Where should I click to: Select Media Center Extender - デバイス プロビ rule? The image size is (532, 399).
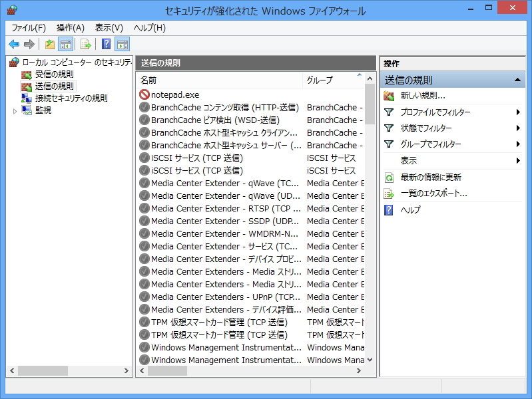pos(226,259)
